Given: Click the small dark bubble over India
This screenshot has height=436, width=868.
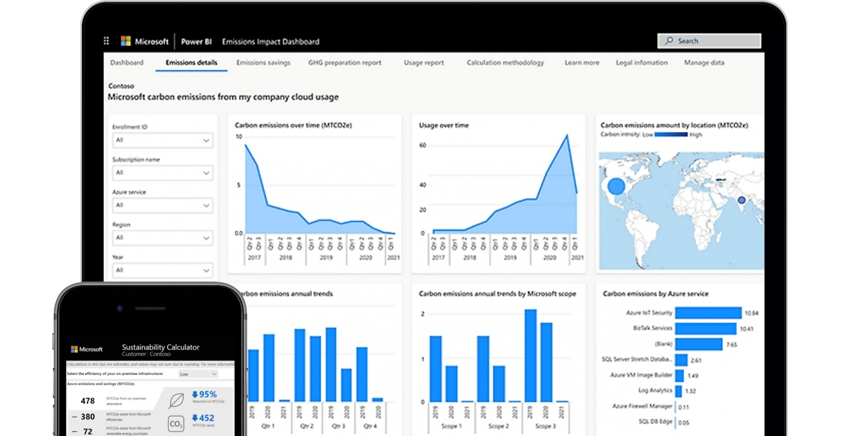Looking at the screenshot, I should [742, 200].
